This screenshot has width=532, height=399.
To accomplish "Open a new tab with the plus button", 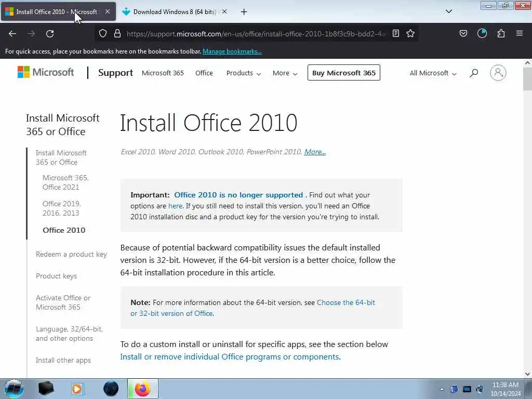I will 244,12.
